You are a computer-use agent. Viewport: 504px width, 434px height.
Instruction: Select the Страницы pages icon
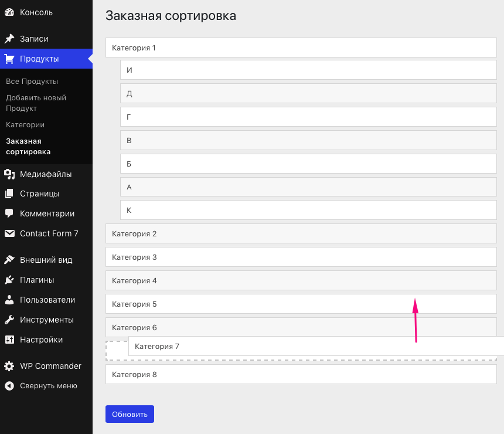[9, 194]
